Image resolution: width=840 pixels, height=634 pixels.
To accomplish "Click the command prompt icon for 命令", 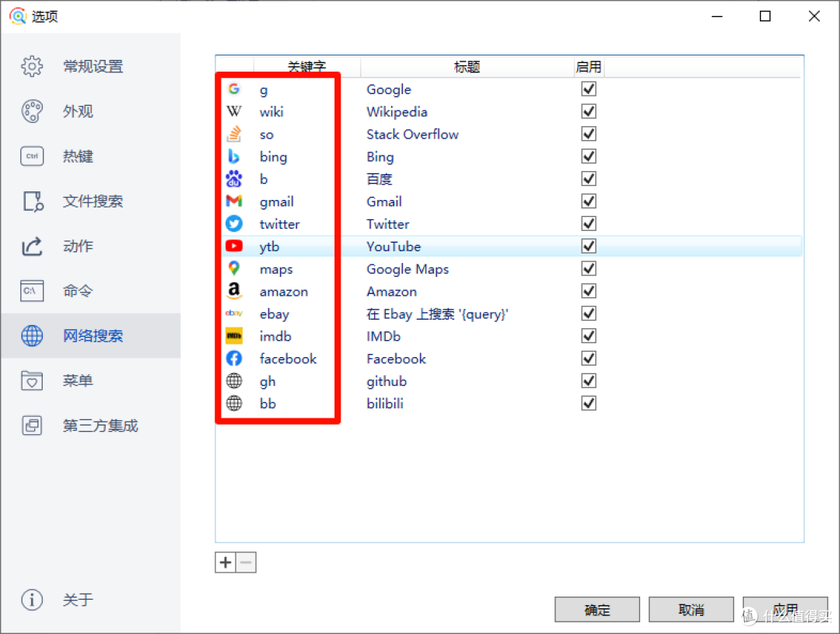I will coord(32,291).
